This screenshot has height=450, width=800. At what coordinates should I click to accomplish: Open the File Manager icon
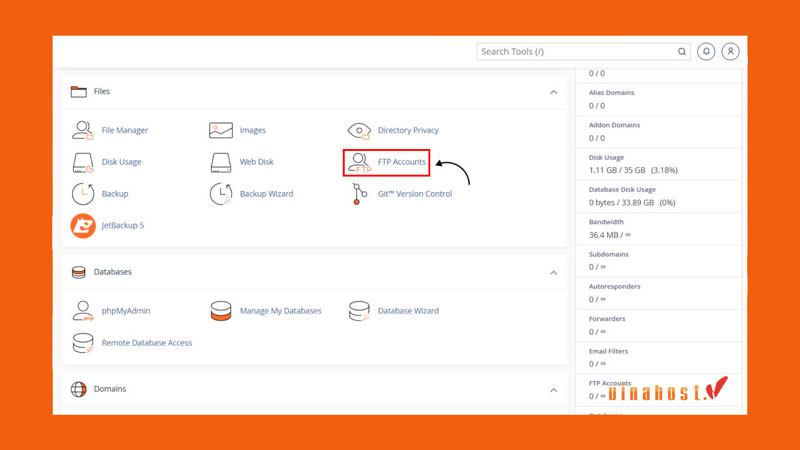[83, 130]
